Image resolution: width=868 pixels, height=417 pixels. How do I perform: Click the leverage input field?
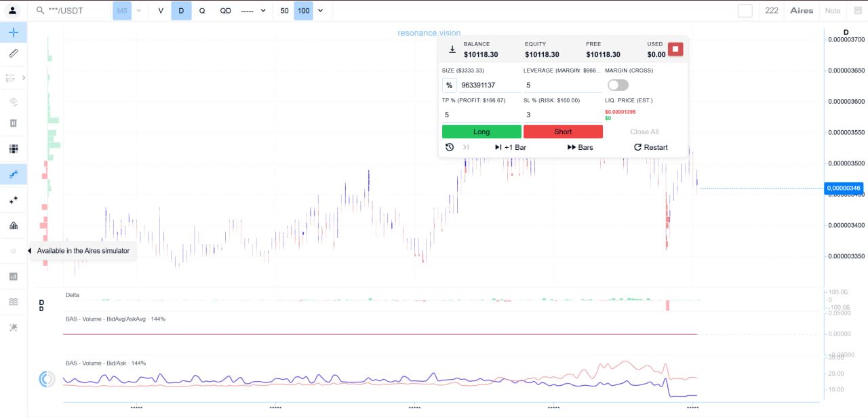point(563,85)
